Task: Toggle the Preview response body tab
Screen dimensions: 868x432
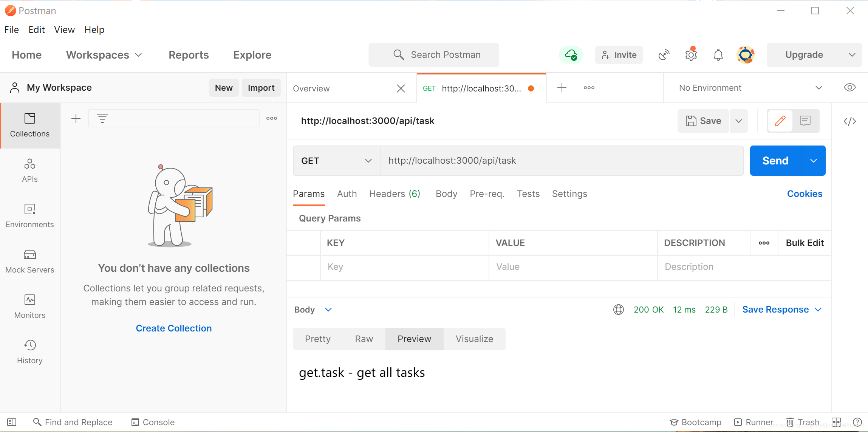Action: pos(414,338)
